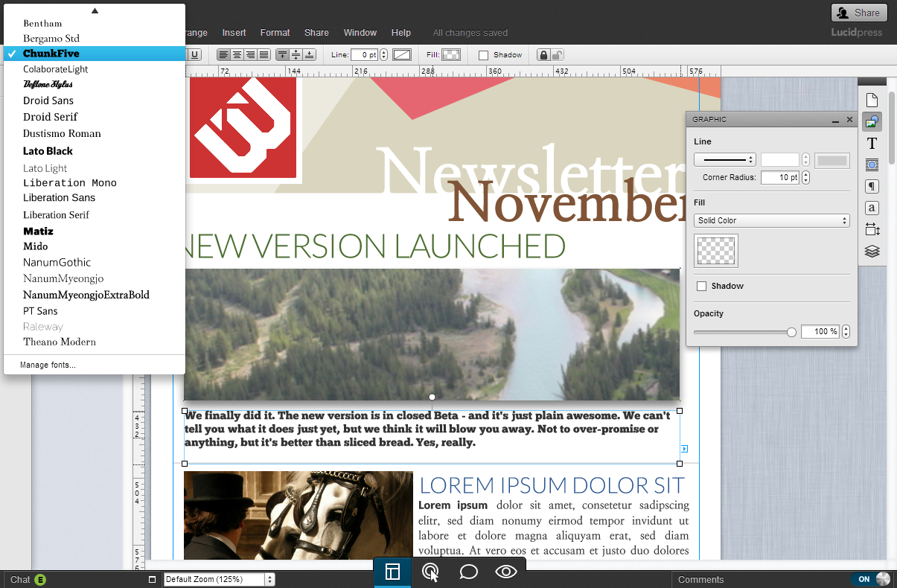Screen dimensions: 897x588
Task: Open the Share menu in menu bar
Action: (x=316, y=33)
